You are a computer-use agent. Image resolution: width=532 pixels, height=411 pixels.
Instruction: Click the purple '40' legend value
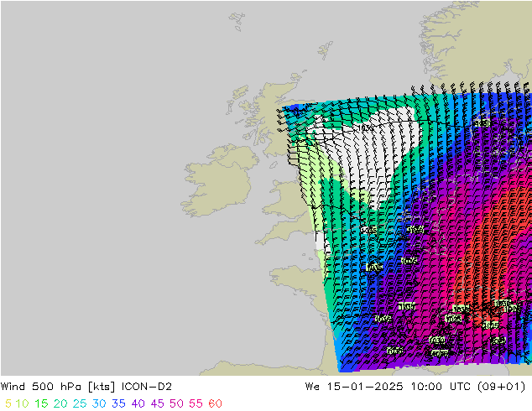point(138,403)
